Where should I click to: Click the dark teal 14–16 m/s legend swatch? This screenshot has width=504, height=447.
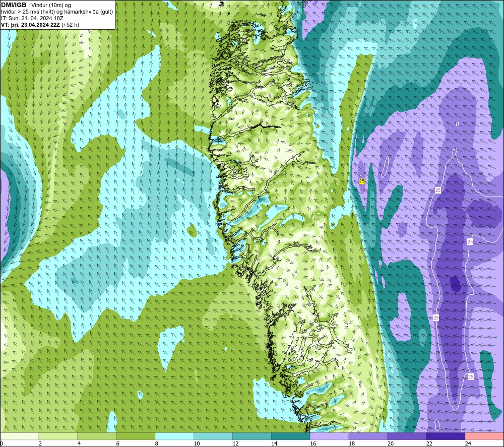point(291,436)
